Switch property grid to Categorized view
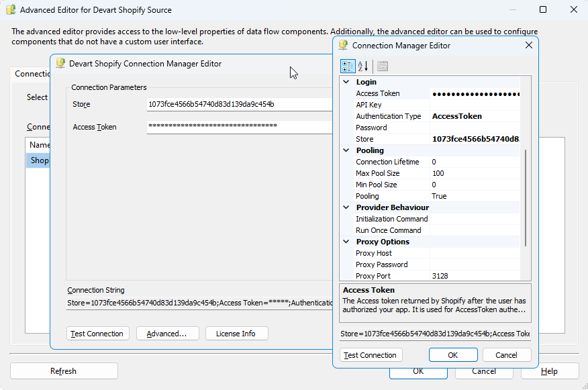 348,66
